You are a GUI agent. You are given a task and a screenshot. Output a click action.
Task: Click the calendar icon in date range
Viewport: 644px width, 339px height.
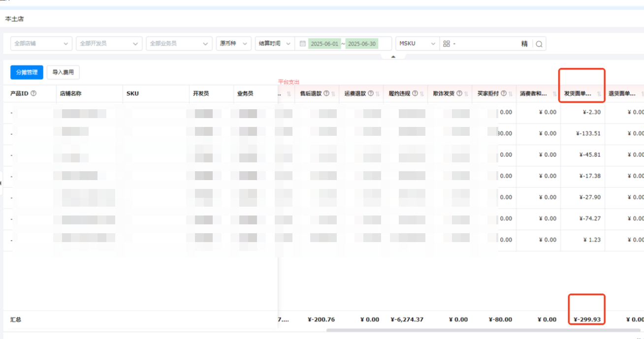click(302, 44)
